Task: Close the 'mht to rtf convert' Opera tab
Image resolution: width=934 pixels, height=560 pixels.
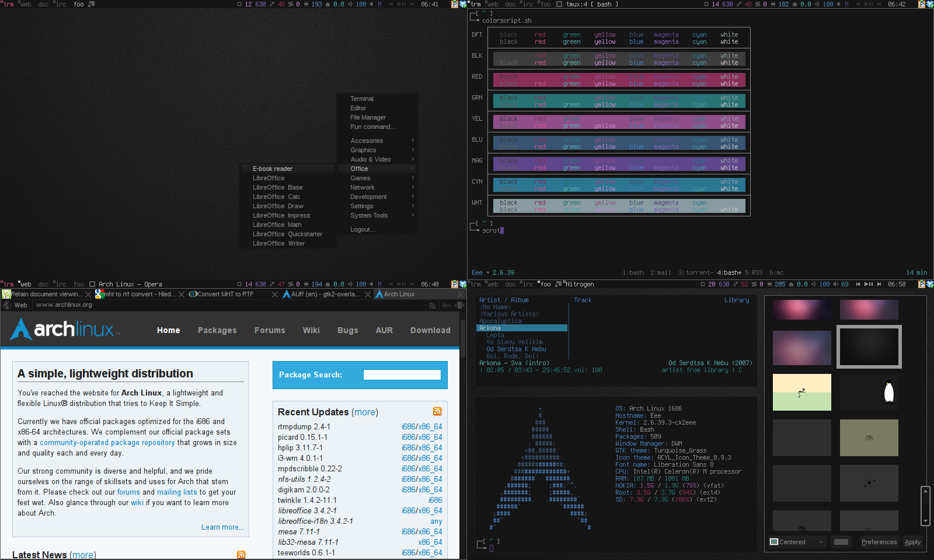Action: point(182,295)
